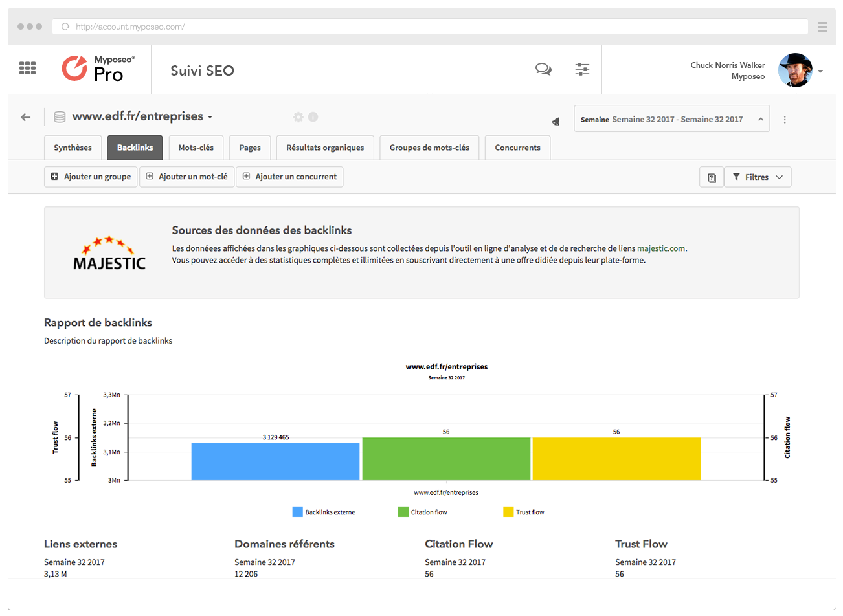The height and width of the screenshot is (616, 843).
Task: Open the browser hamburger menu
Action: [823, 27]
